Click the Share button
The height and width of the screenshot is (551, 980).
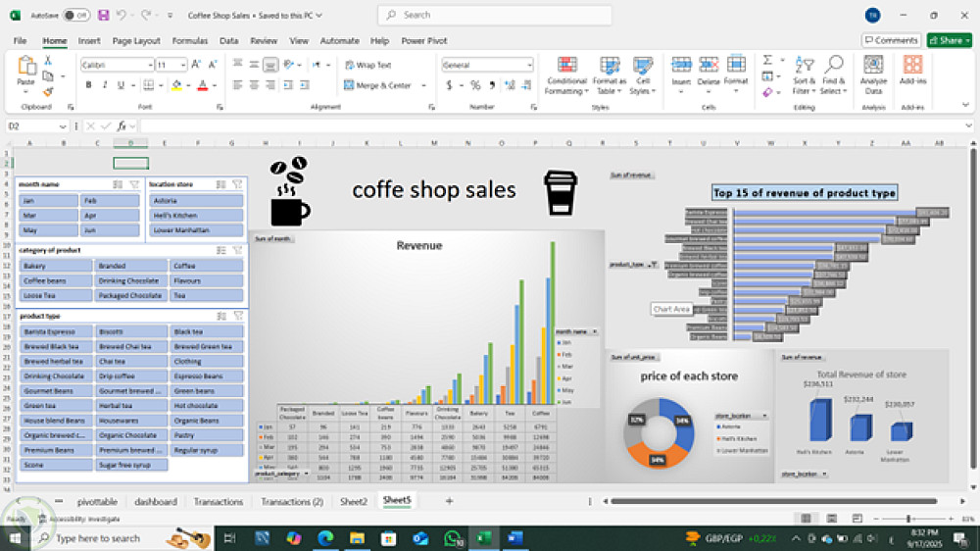click(949, 40)
